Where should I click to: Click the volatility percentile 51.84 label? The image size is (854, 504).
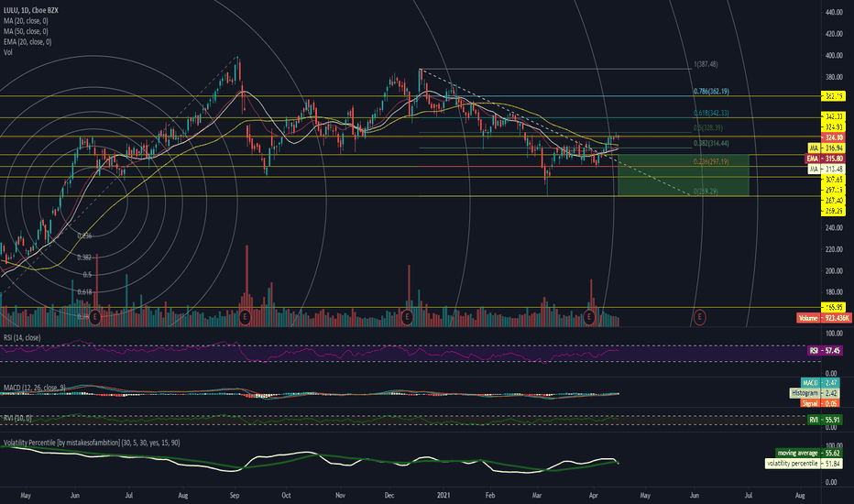804,463
